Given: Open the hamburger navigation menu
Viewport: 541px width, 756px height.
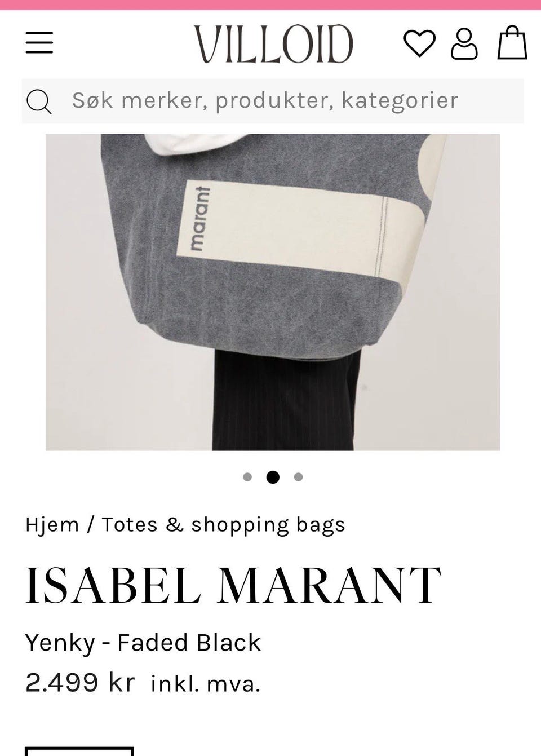Looking at the screenshot, I should pyautogui.click(x=39, y=43).
